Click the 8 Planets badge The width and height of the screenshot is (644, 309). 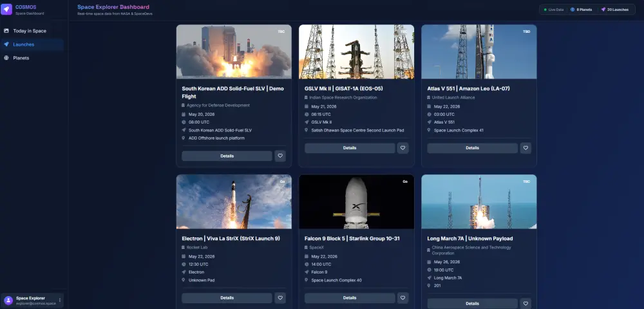point(581,10)
